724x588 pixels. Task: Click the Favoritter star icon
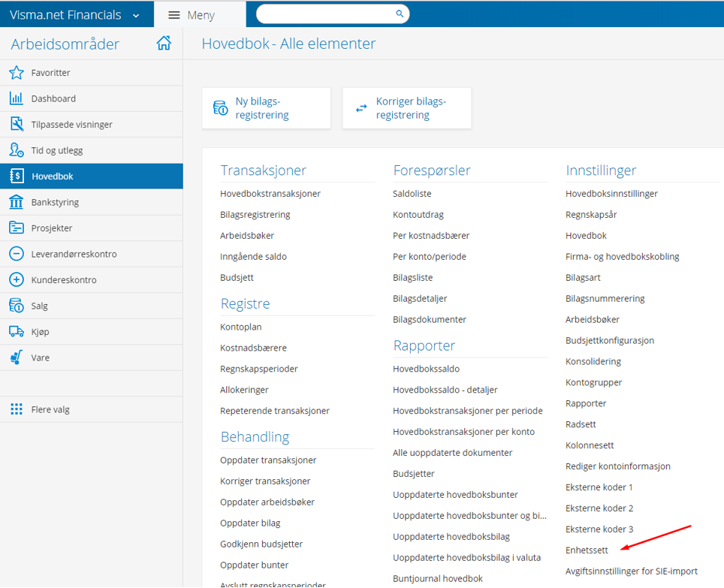(x=17, y=72)
